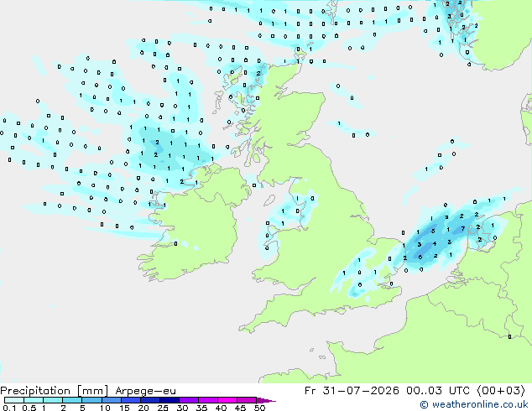Click the '00..03 UTC' time range text
The height and width of the screenshot is (411, 532).
[438, 391]
